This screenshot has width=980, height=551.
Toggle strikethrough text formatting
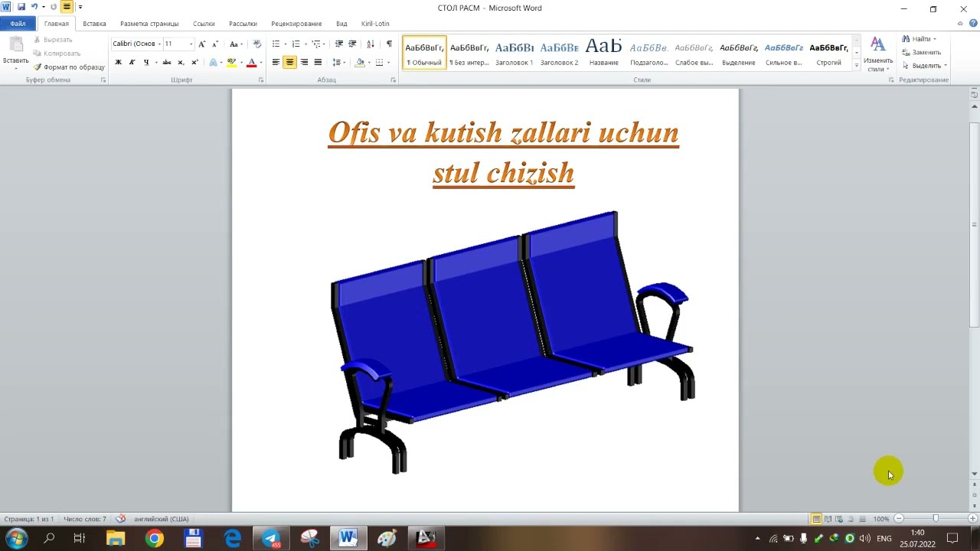[166, 63]
